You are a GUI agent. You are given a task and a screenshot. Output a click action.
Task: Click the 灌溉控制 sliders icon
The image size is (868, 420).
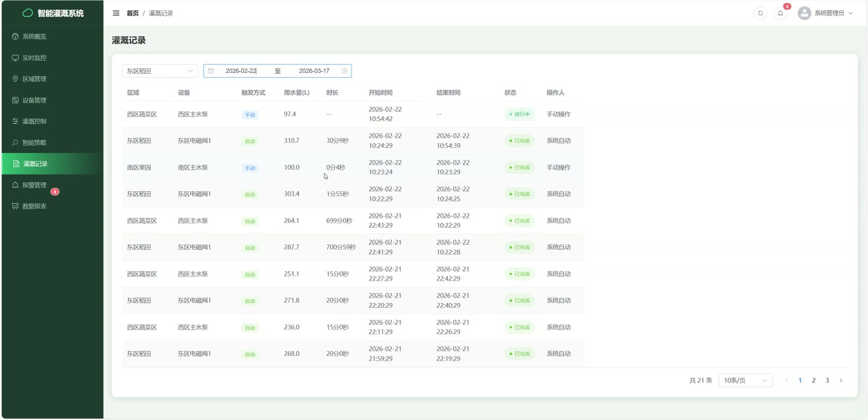tap(16, 121)
